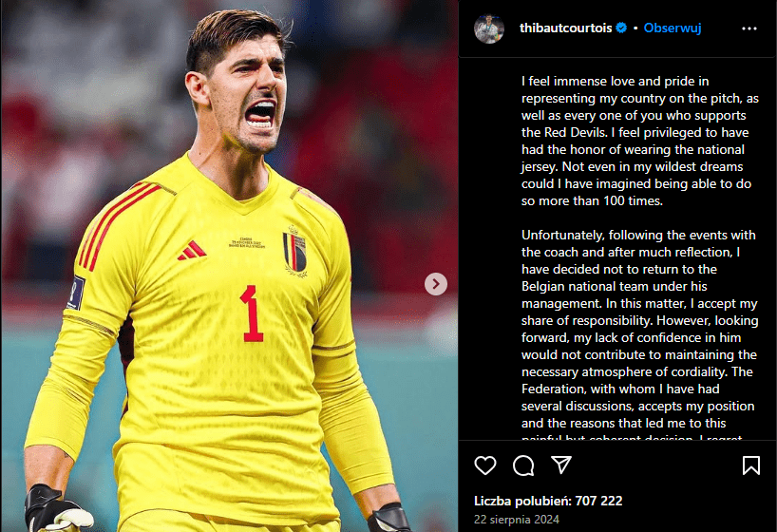Click the blue verified badge
This screenshot has height=532, width=777.
621,28
